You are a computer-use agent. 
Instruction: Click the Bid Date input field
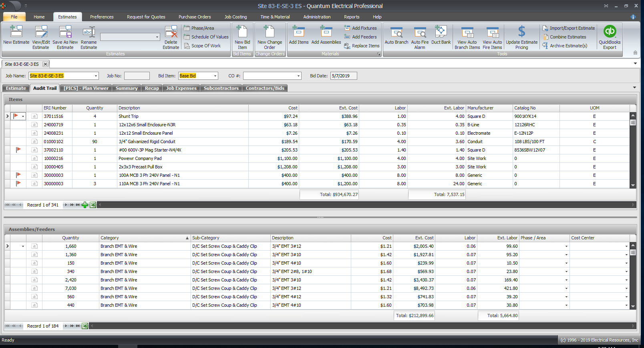point(343,76)
